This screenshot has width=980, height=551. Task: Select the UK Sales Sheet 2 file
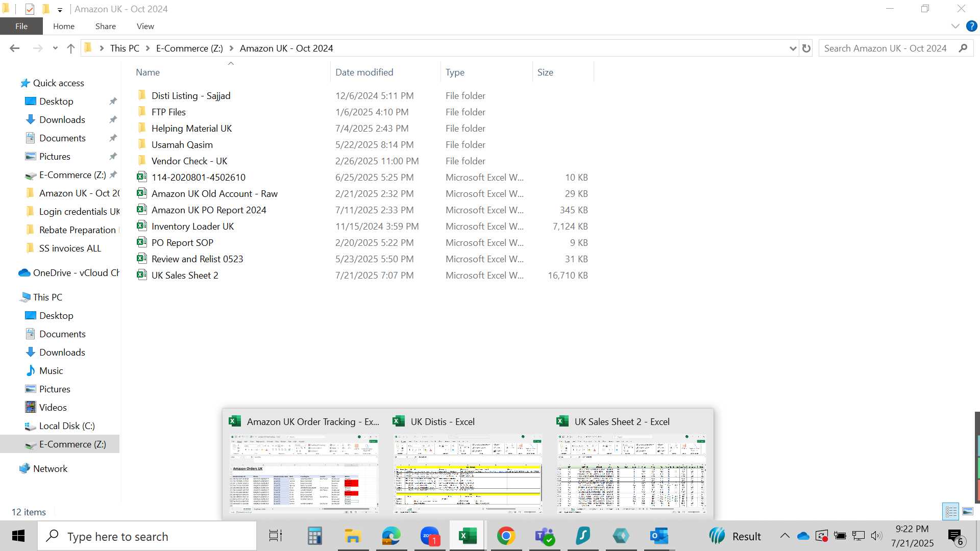click(185, 275)
